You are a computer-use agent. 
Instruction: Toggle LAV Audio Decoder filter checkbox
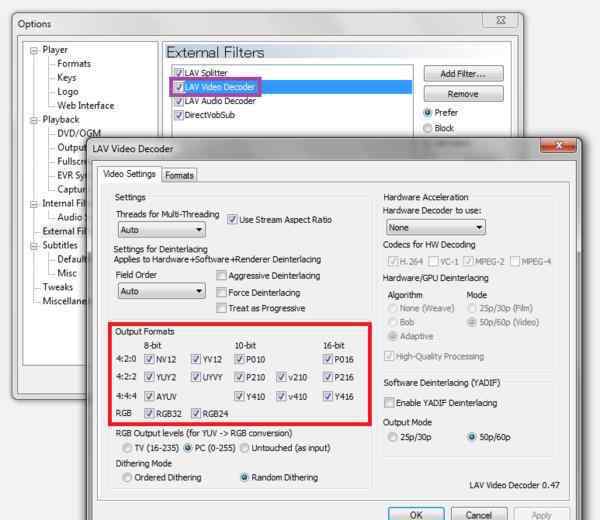[179, 101]
